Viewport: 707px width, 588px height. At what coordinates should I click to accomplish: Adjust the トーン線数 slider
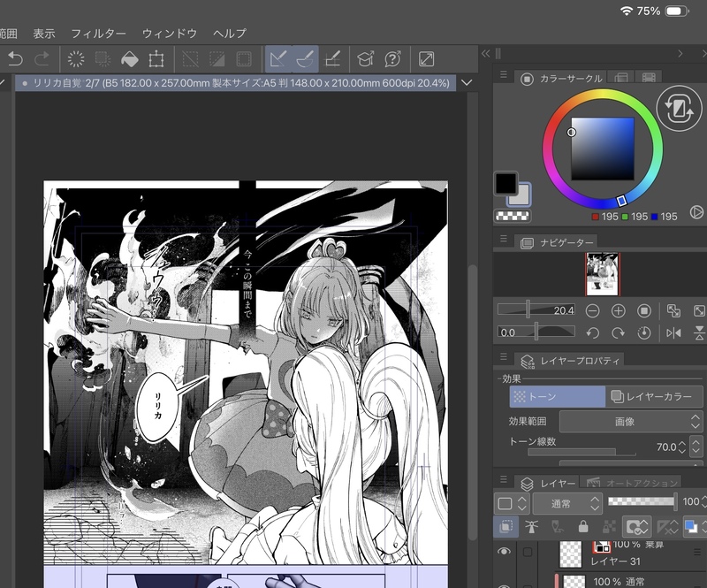(x=582, y=452)
